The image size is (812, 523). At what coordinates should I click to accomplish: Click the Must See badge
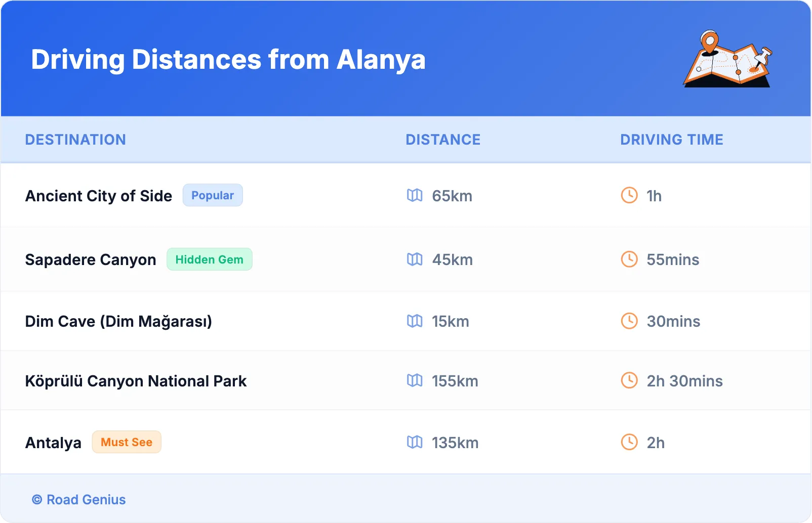pyautogui.click(x=127, y=442)
